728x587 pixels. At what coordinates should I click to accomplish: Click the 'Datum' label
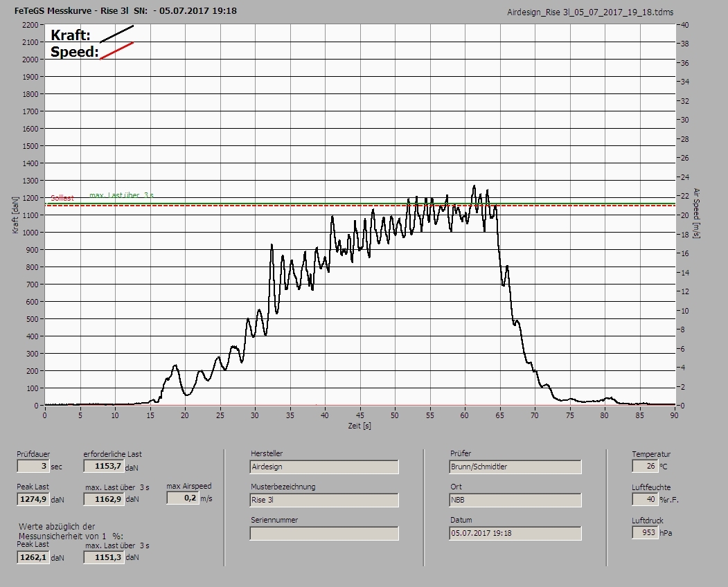point(461,520)
